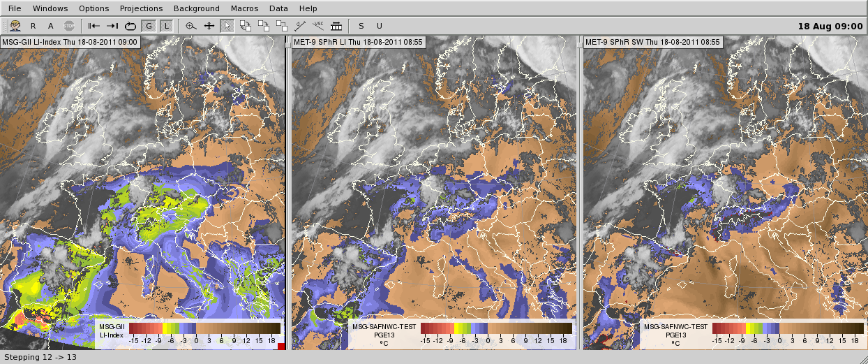
Task: Select the arrow pointer tool
Action: 227,26
